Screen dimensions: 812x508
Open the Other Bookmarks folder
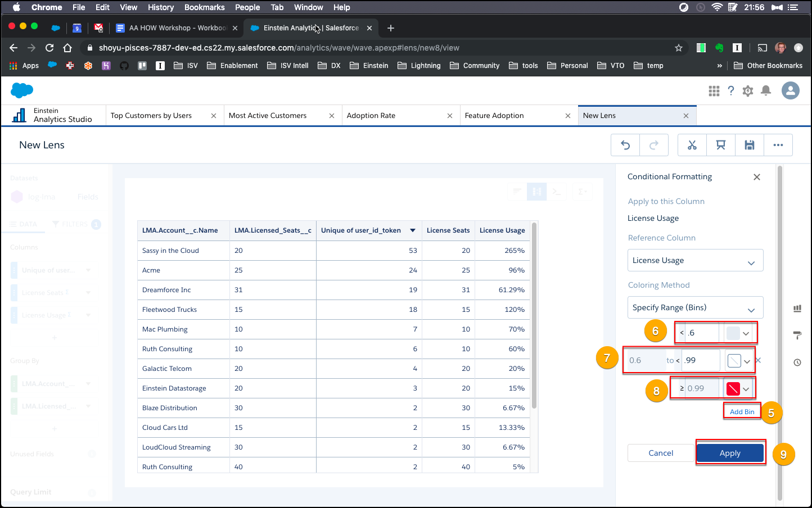pyautogui.click(x=768, y=66)
